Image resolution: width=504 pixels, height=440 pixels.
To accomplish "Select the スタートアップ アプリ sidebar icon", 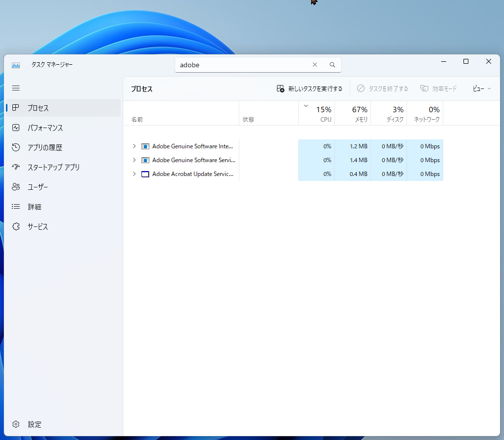I will coord(16,167).
